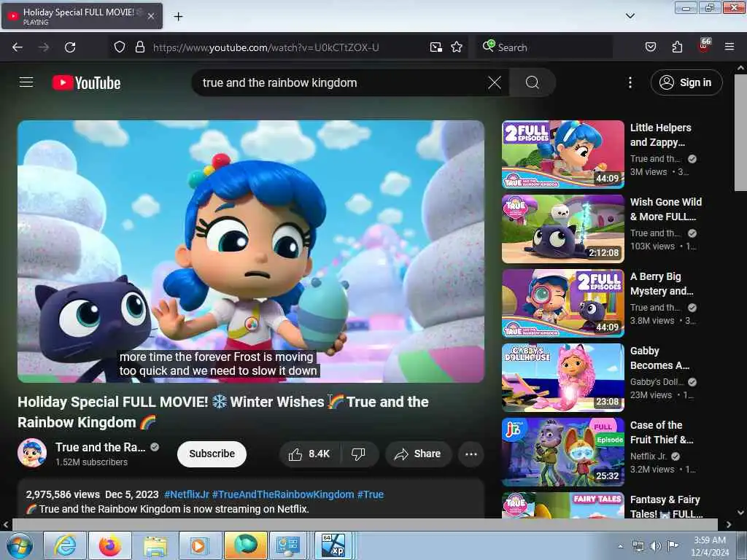Open more actions ellipsis below video
This screenshot has width=747, height=560.
click(x=471, y=454)
